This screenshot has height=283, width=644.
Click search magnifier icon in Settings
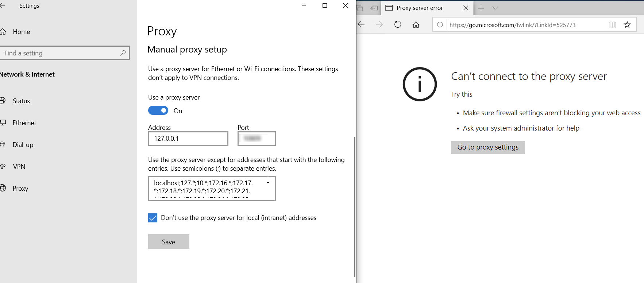(123, 53)
